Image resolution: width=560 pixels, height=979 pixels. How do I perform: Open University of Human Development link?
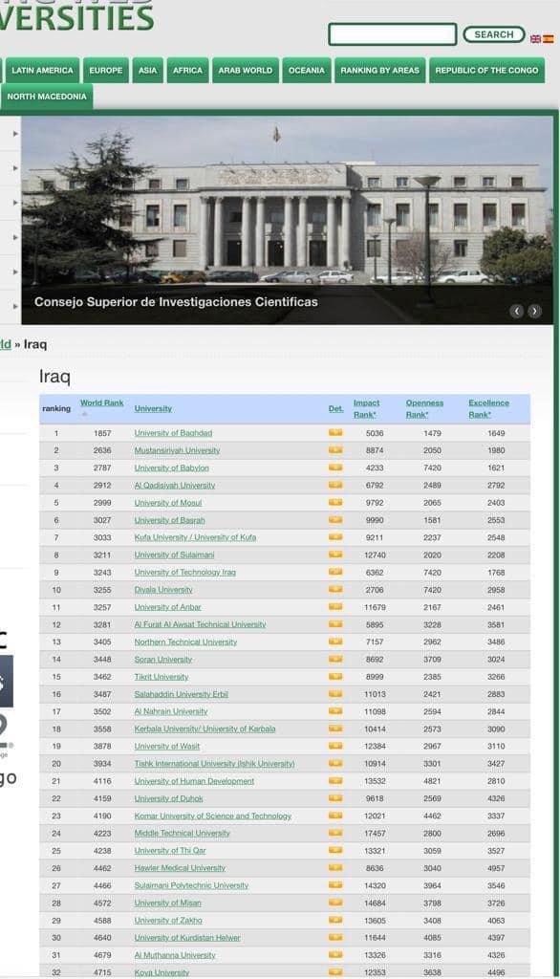click(194, 781)
